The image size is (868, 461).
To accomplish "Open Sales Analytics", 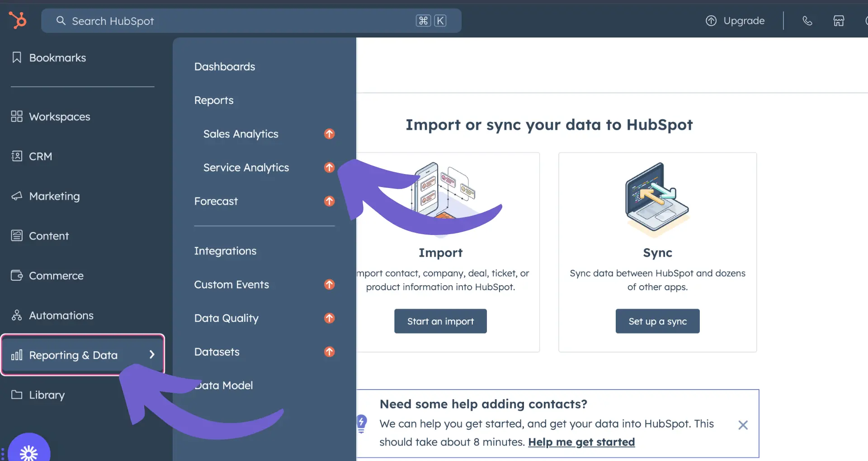I will point(241,134).
